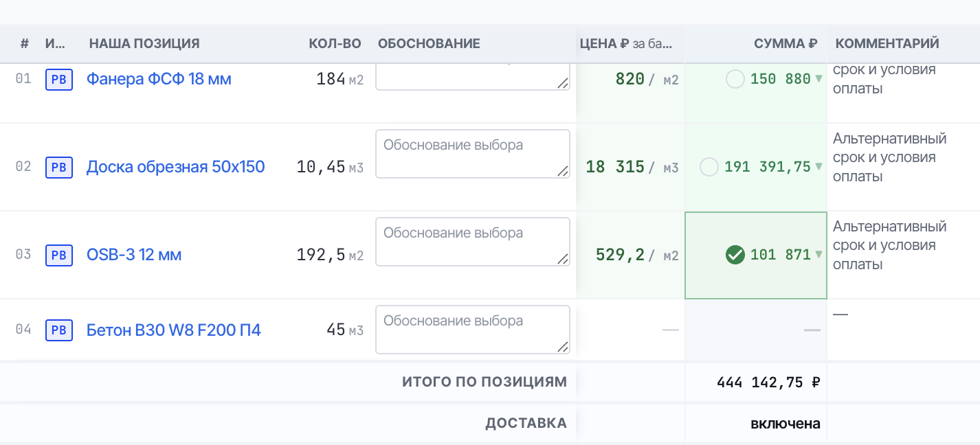Viewport: 980px width, 445px height.
Task: Click the КОЛ-ВО column header
Action: [x=335, y=44]
